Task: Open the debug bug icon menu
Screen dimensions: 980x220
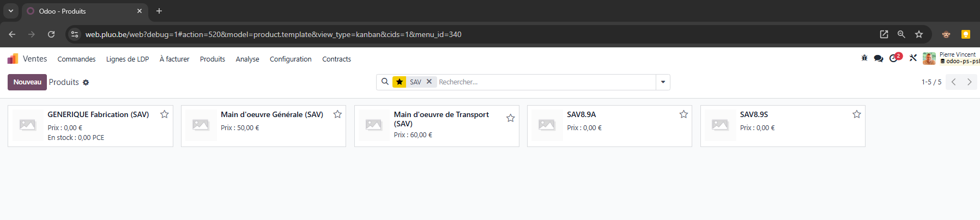Action: [x=864, y=58]
